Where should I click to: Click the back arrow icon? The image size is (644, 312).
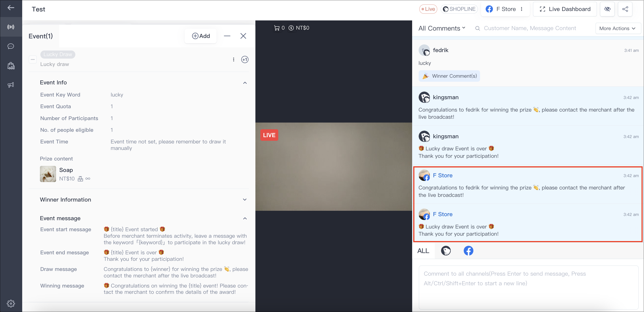click(x=11, y=8)
